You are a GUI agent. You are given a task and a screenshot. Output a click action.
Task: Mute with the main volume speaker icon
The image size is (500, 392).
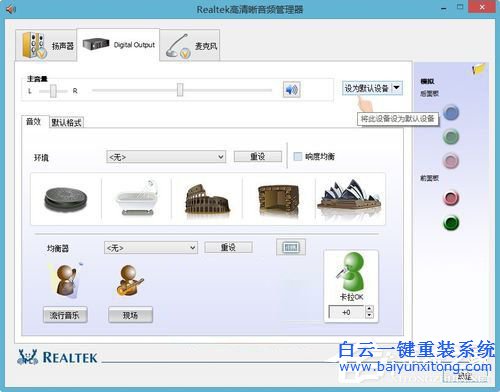[x=292, y=89]
